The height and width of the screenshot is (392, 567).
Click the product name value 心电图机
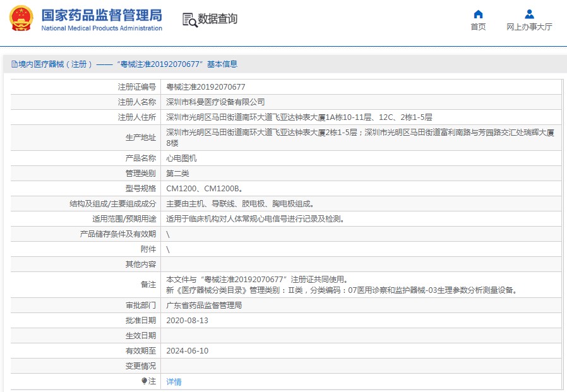point(181,158)
